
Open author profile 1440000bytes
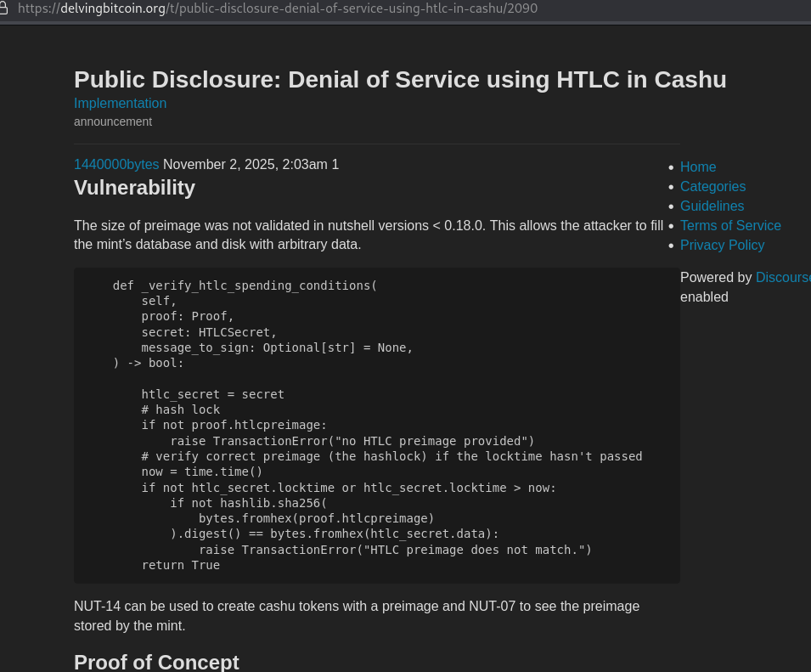click(x=116, y=165)
